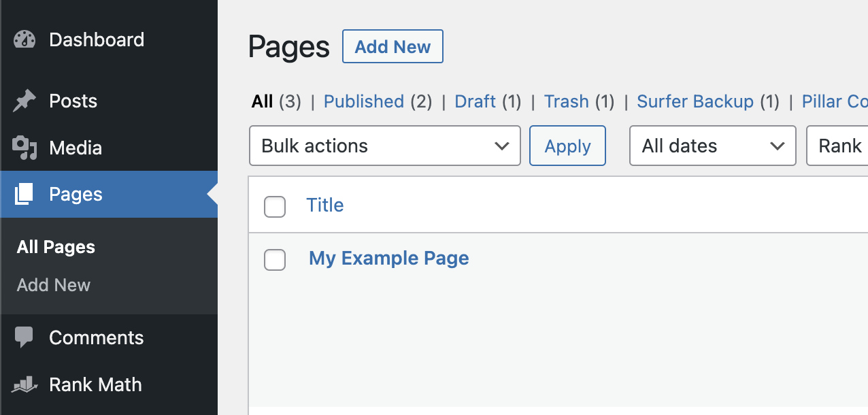The width and height of the screenshot is (868, 415).
Task: Click the Pages stacked-sheets icon
Action: 24,195
